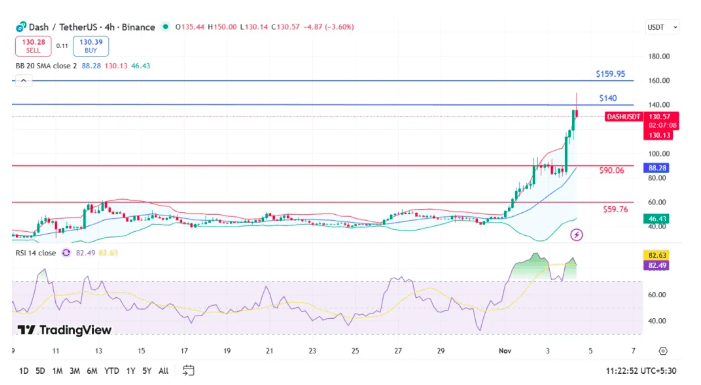The width and height of the screenshot is (701, 385).
Task: Click the TradingView logo
Action: click(x=64, y=330)
